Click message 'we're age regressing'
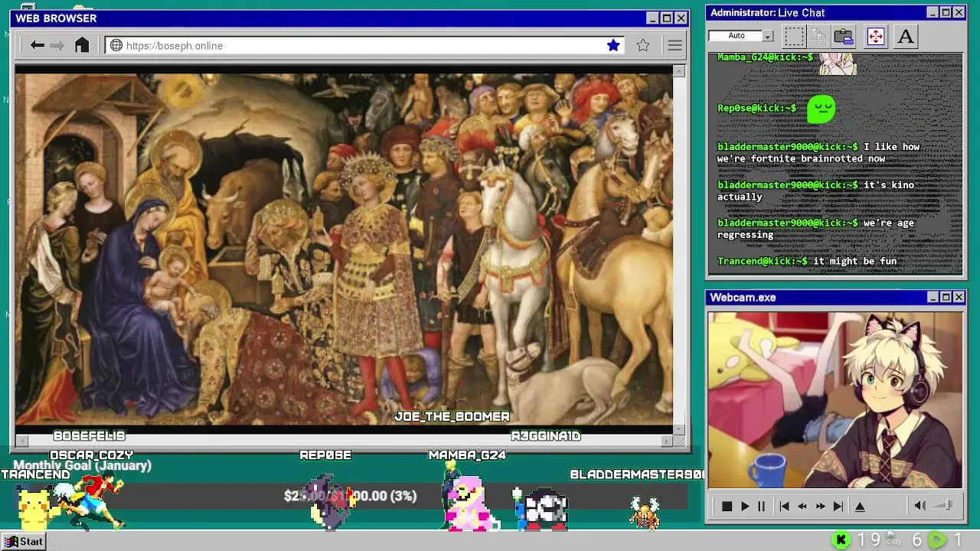Image resolution: width=980 pixels, height=551 pixels. [815, 229]
